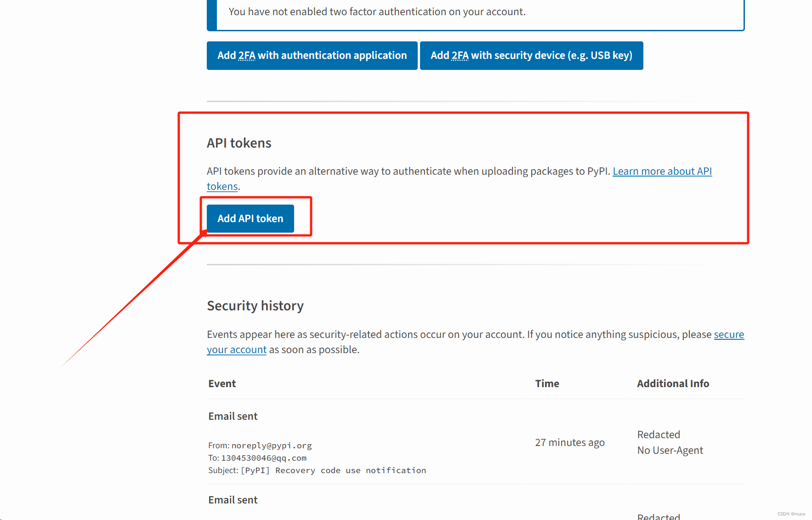Click the Event column header
The height and width of the screenshot is (520, 812).
(222, 383)
